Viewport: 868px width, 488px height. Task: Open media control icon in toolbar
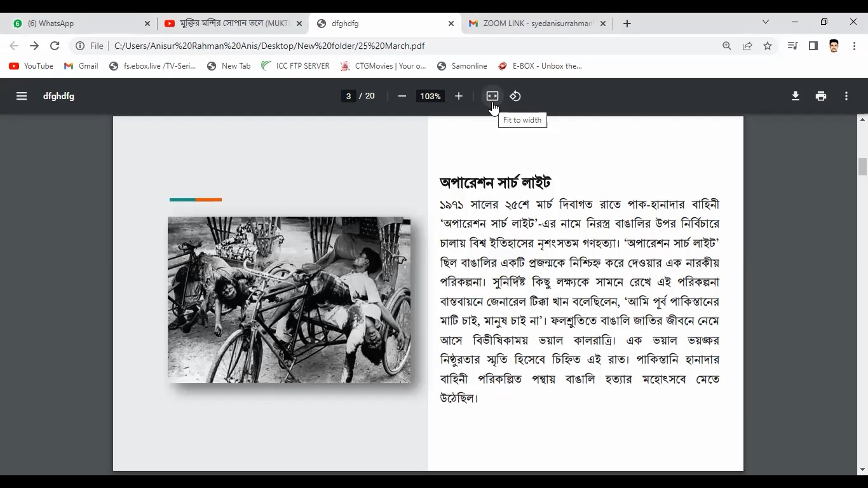[792, 46]
